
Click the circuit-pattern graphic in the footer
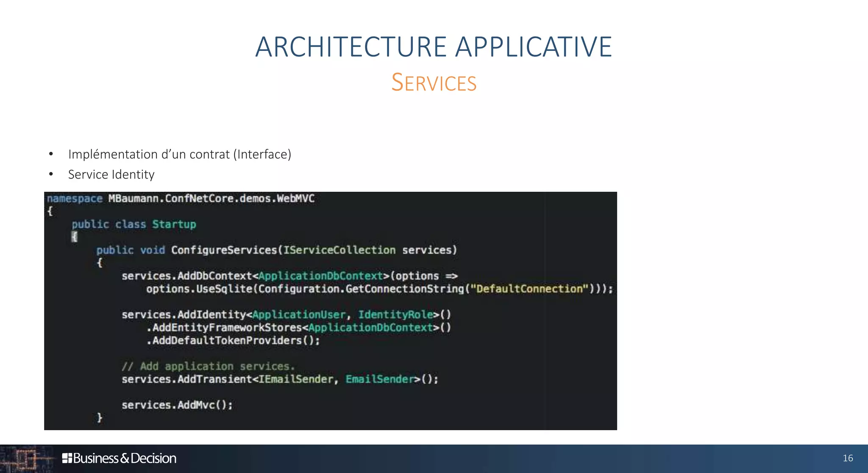[x=26, y=459]
